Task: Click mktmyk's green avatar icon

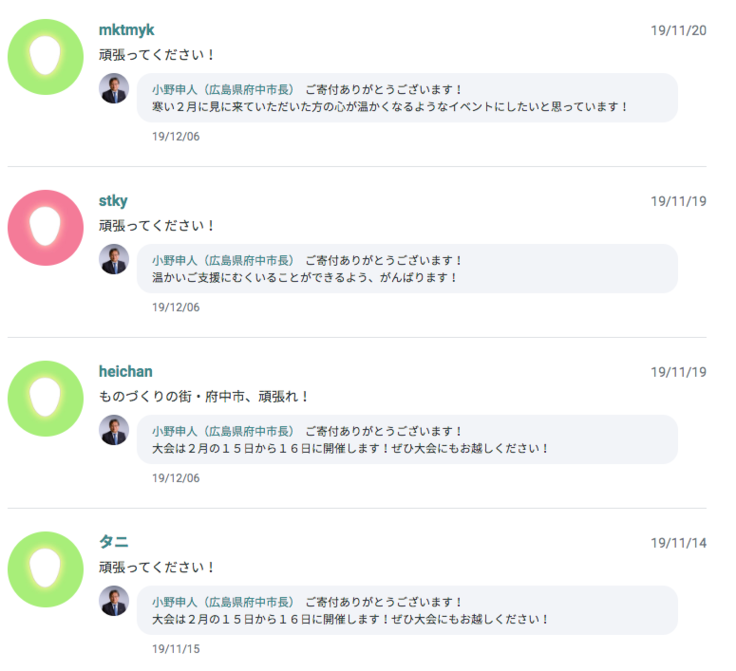Action: [45, 57]
